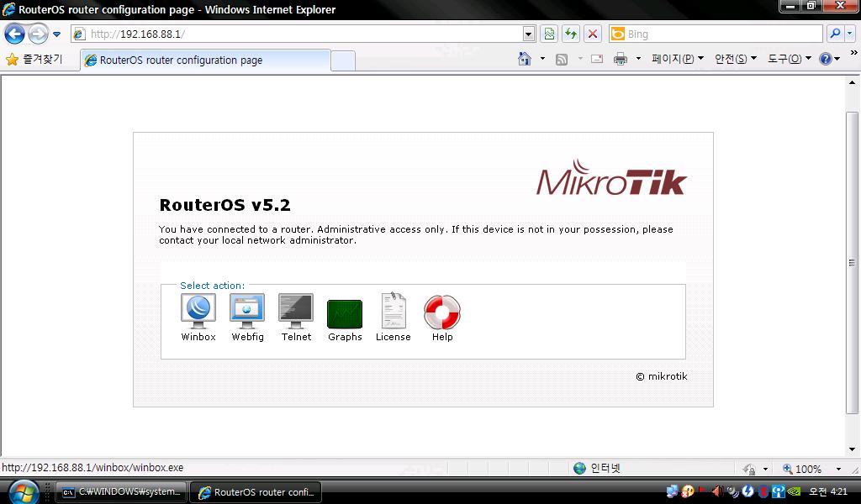Click the MikroTik logo

611,178
